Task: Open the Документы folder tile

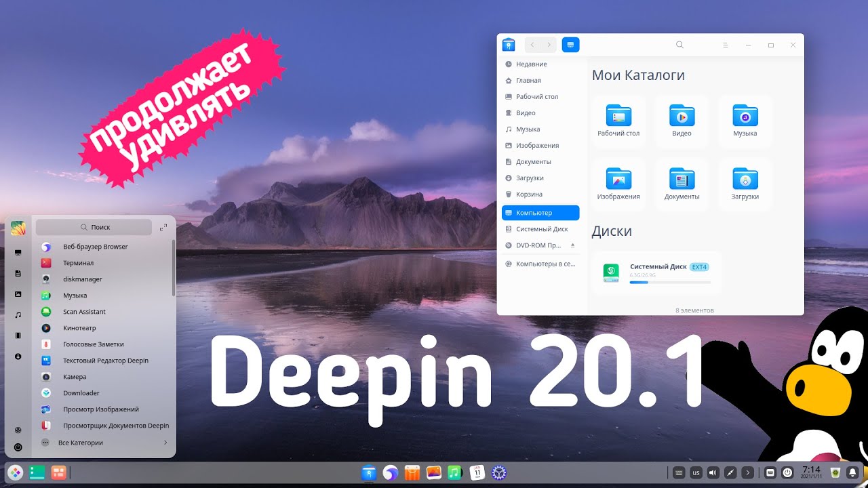Action: pyautogui.click(x=682, y=184)
